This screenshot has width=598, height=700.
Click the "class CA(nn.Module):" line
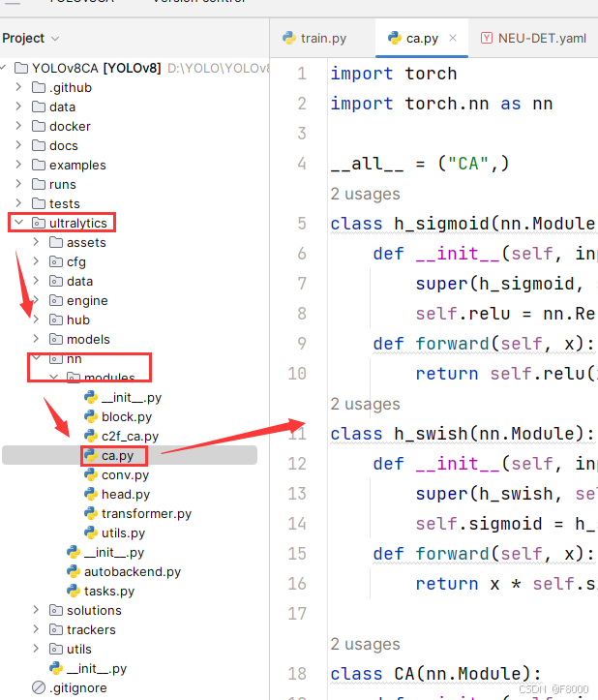pos(435,674)
